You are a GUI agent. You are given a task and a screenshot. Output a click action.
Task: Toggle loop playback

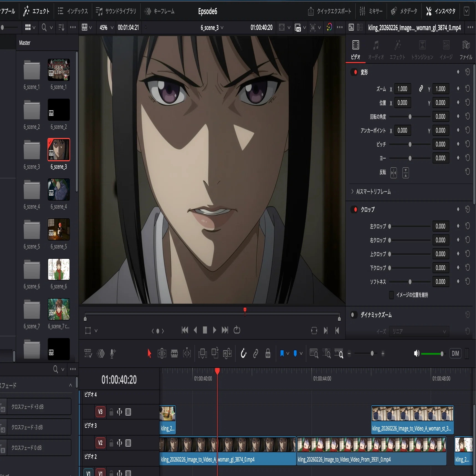[237, 330]
